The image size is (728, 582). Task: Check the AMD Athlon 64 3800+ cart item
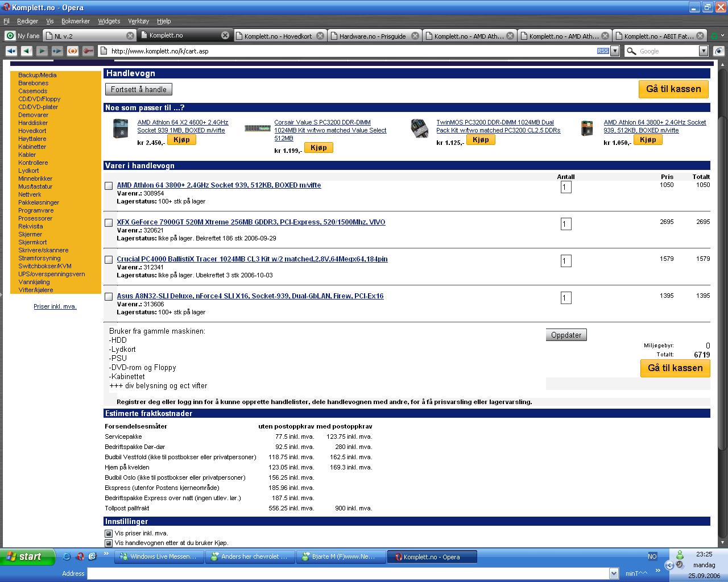coord(109,186)
